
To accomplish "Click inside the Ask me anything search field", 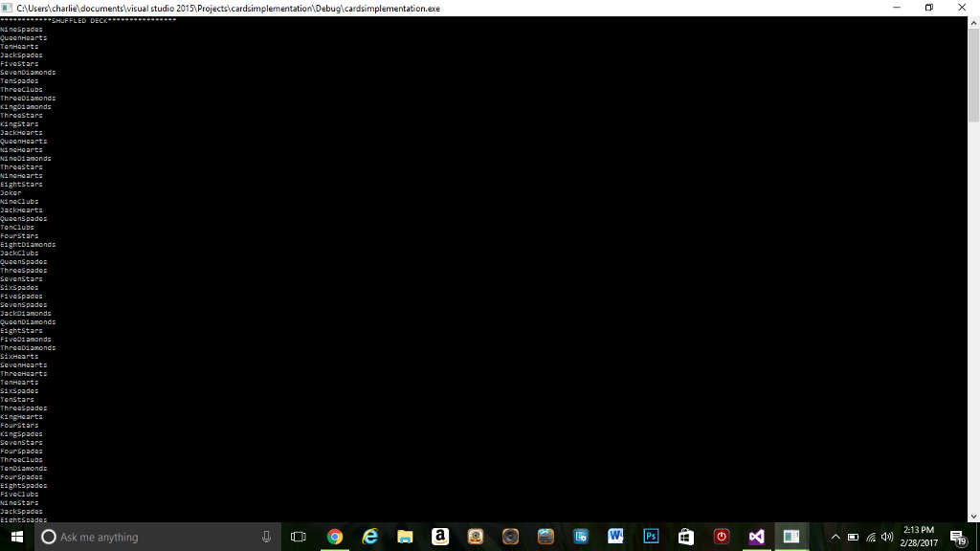I will [x=144, y=537].
